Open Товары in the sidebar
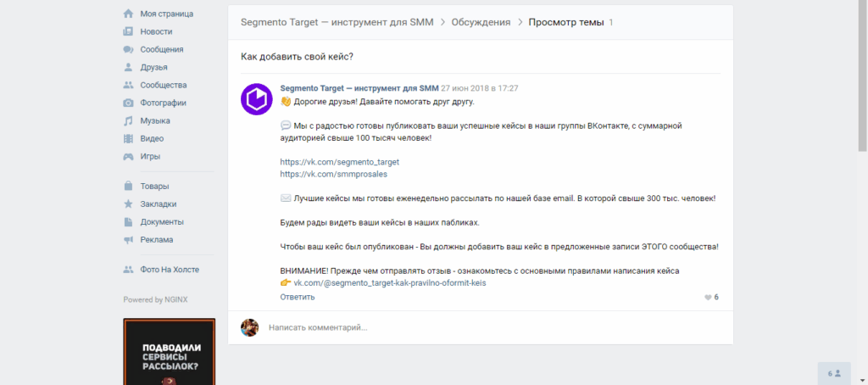Viewport: 868px width, 385px height. (154, 186)
